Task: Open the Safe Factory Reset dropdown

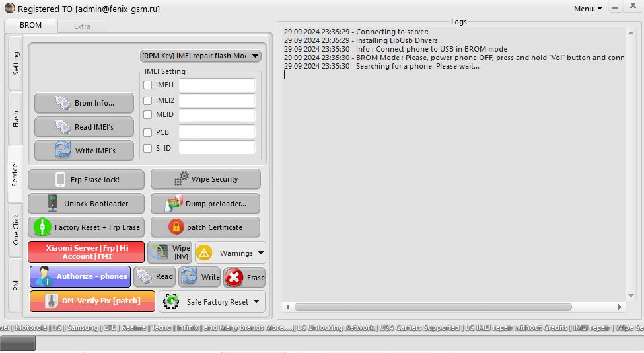Action: pos(257,302)
